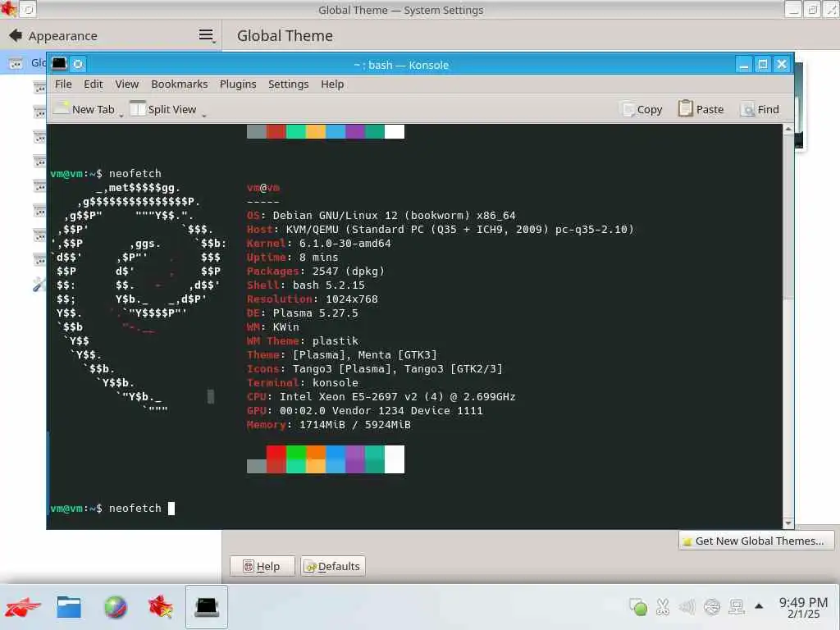Click the Terminal value 'konsole'
840x630 pixels.
336,382
